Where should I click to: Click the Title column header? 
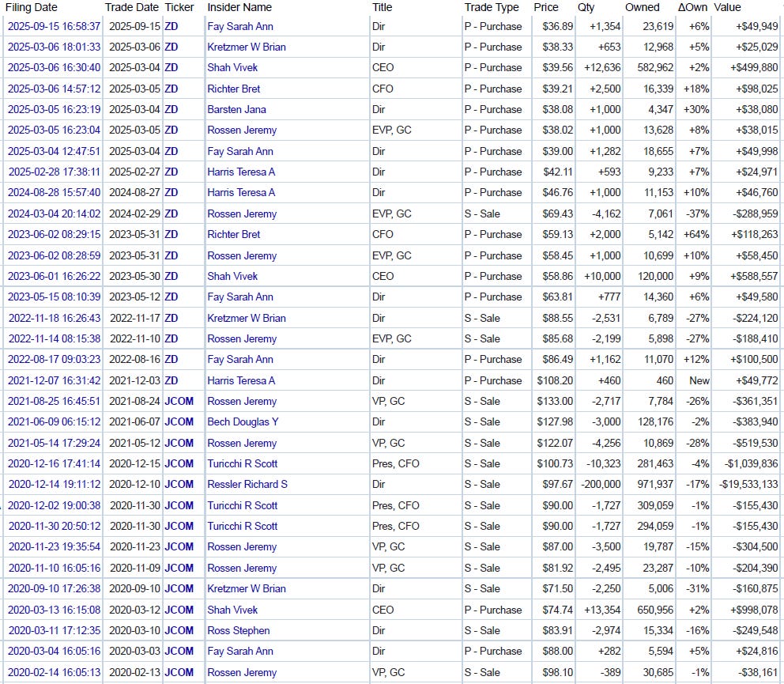point(382,7)
